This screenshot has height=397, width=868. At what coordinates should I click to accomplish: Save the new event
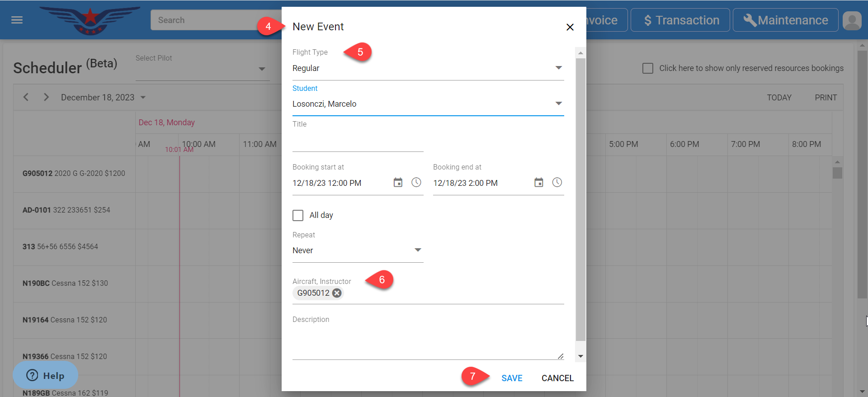[512, 378]
